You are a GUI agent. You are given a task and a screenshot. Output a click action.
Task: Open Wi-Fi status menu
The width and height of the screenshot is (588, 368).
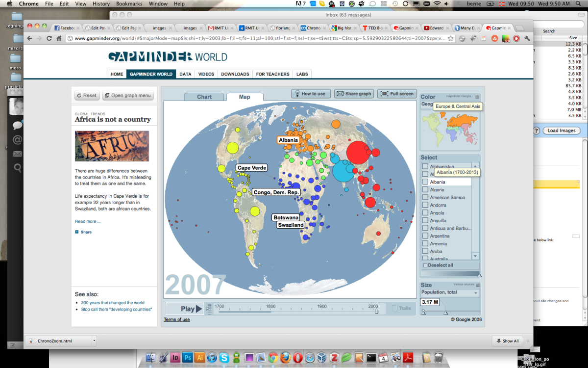(x=437, y=4)
